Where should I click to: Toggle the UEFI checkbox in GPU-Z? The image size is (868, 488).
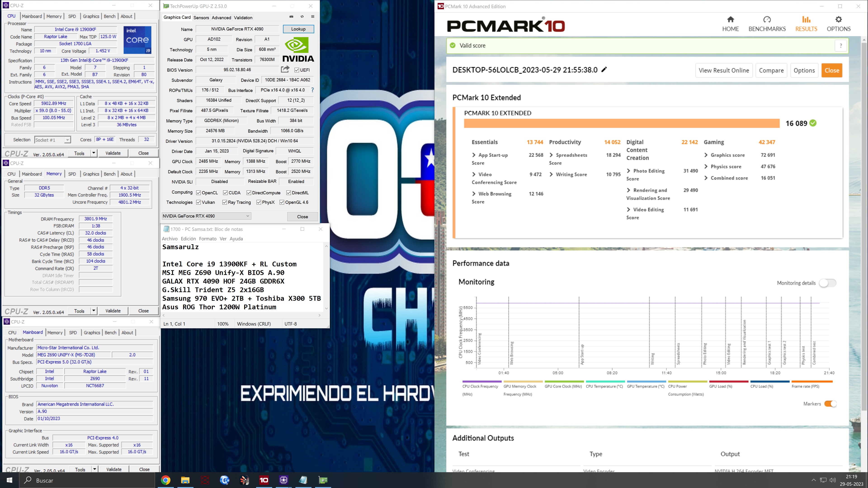coord(297,70)
